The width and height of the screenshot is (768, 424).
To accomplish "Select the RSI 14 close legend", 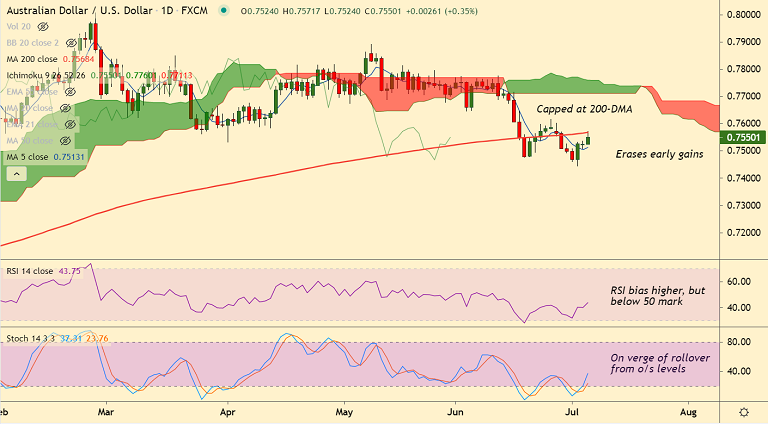I will pyautogui.click(x=29, y=271).
